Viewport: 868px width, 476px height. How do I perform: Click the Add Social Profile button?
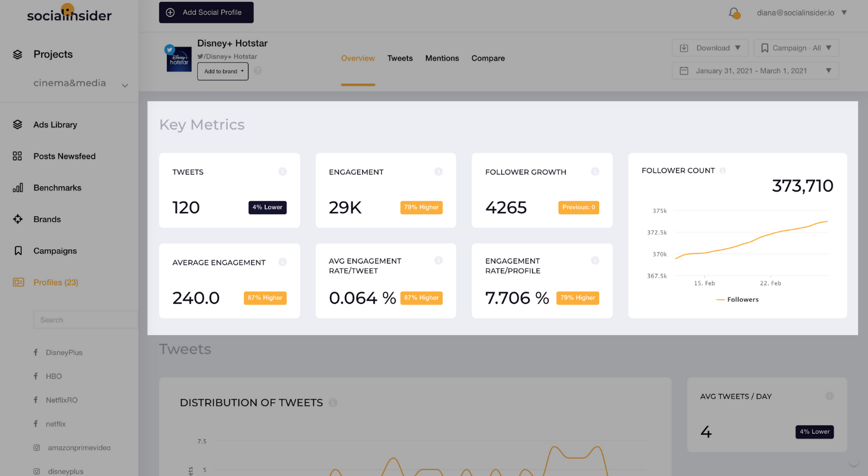[206, 12]
